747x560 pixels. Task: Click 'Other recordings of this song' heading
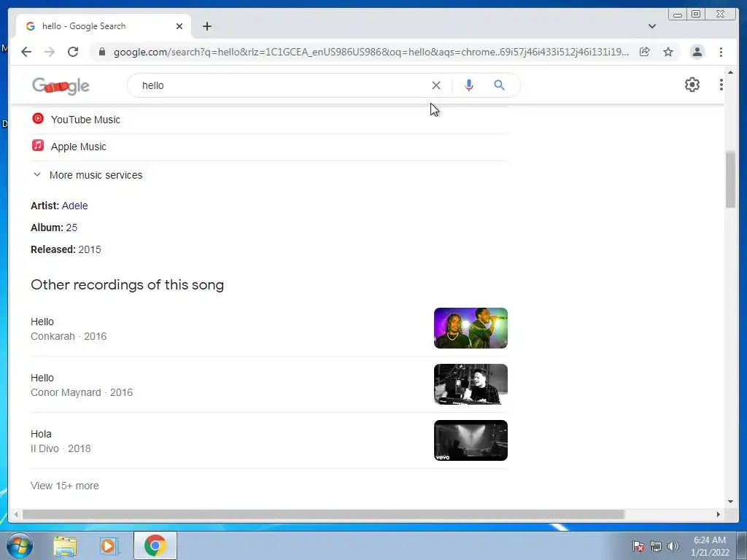127,285
